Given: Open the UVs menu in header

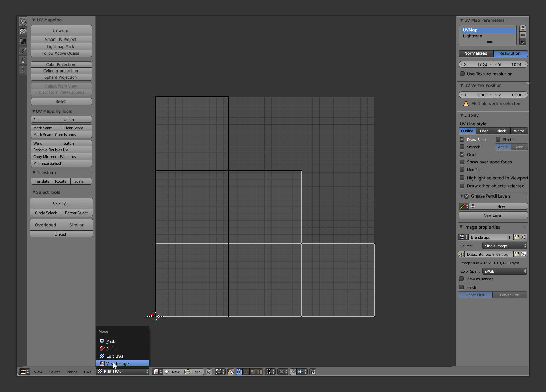Looking at the screenshot, I should tap(87, 372).
